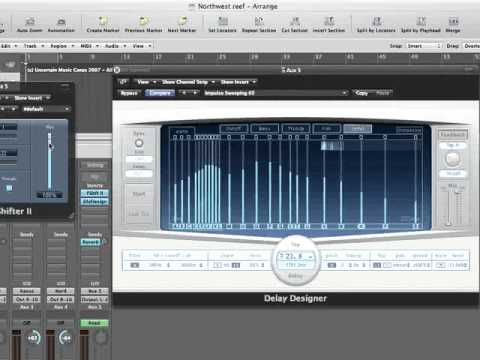Go to Previous Marker icon

(x=143, y=22)
